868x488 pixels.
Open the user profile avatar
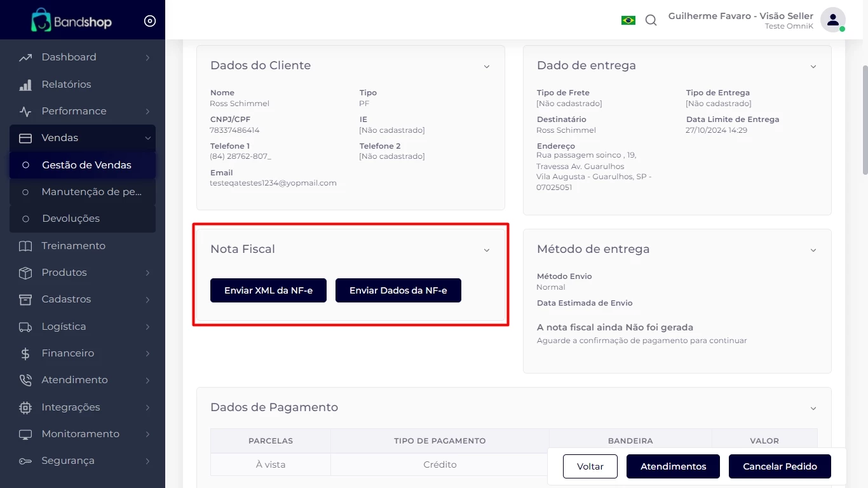click(832, 20)
